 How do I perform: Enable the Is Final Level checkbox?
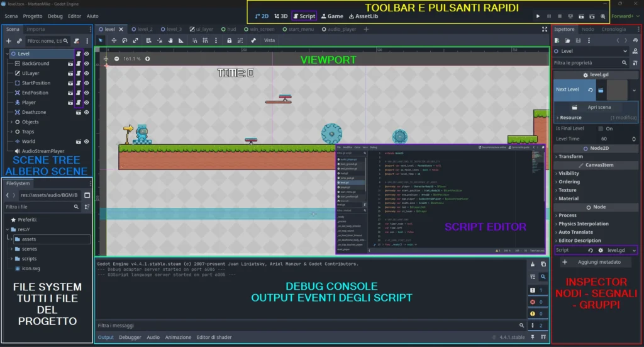tap(601, 128)
